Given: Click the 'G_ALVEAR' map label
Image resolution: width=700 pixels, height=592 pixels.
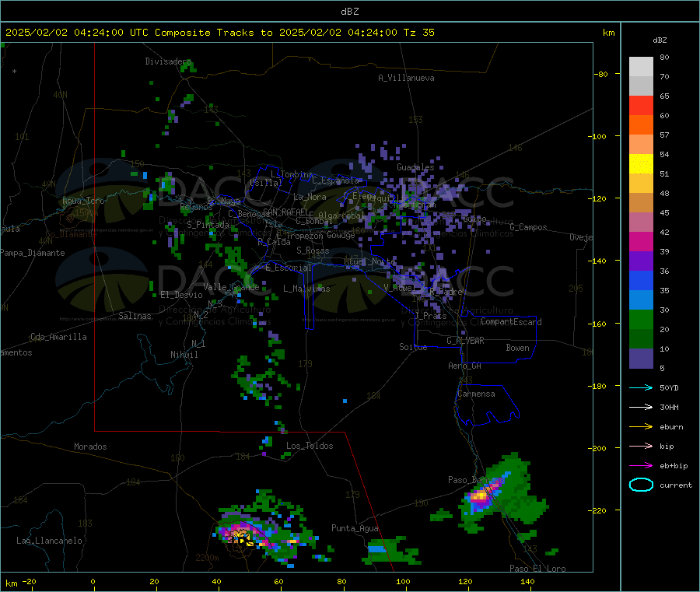Looking at the screenshot, I should point(465,341).
